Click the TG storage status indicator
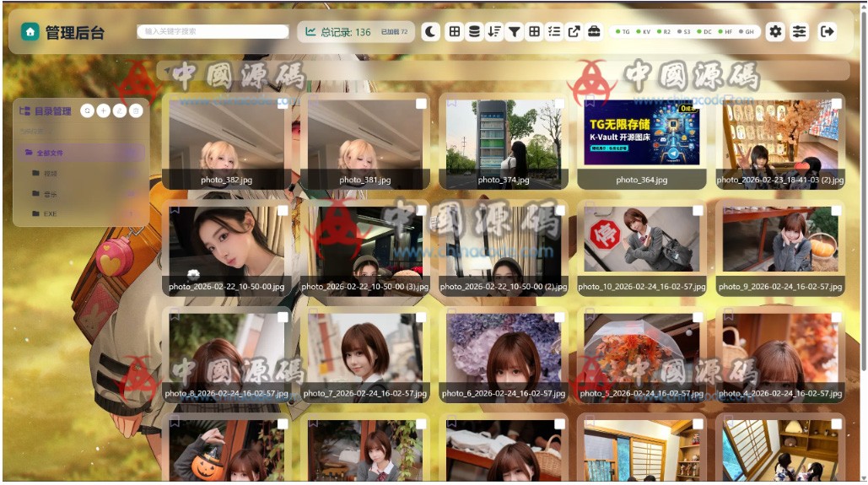The image size is (868, 485). (x=623, y=31)
